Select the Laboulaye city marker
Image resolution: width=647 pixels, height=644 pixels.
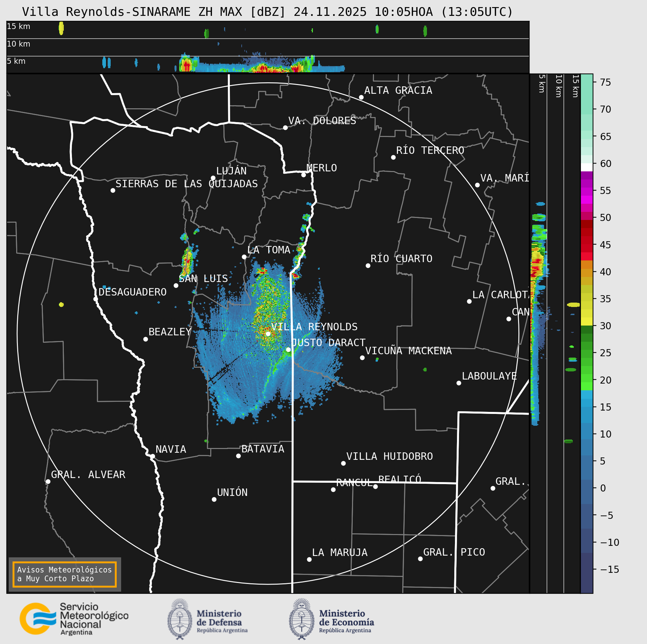(459, 383)
